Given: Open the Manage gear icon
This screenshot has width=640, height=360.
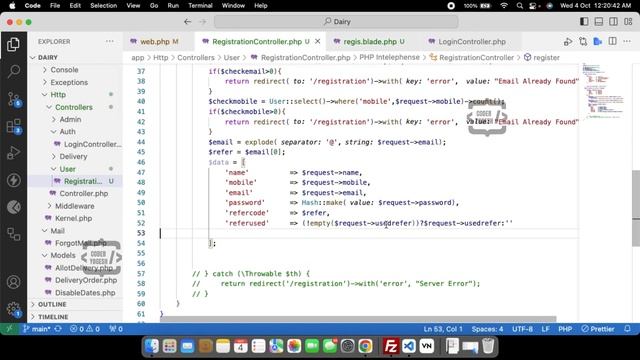Looking at the screenshot, I should click(13, 309).
